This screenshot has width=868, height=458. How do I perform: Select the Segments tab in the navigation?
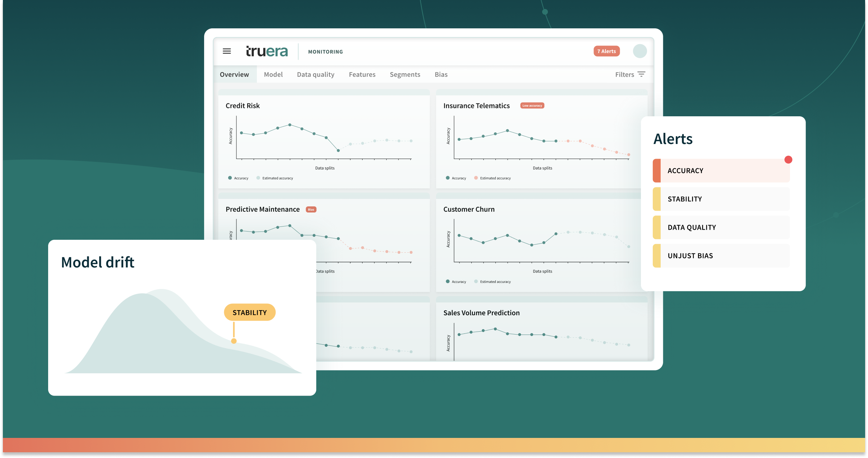[x=404, y=75]
